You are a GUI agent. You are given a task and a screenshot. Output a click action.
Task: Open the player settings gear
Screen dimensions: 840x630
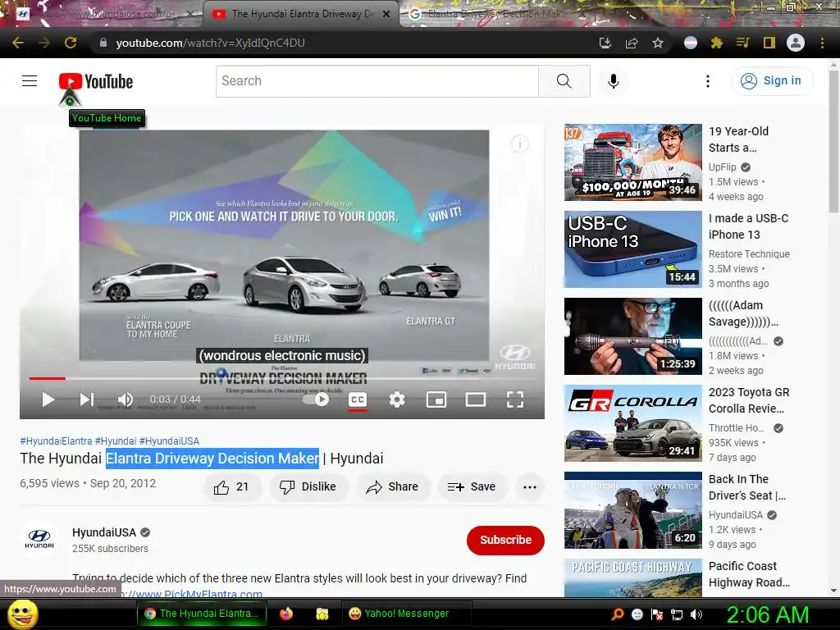pos(397,399)
